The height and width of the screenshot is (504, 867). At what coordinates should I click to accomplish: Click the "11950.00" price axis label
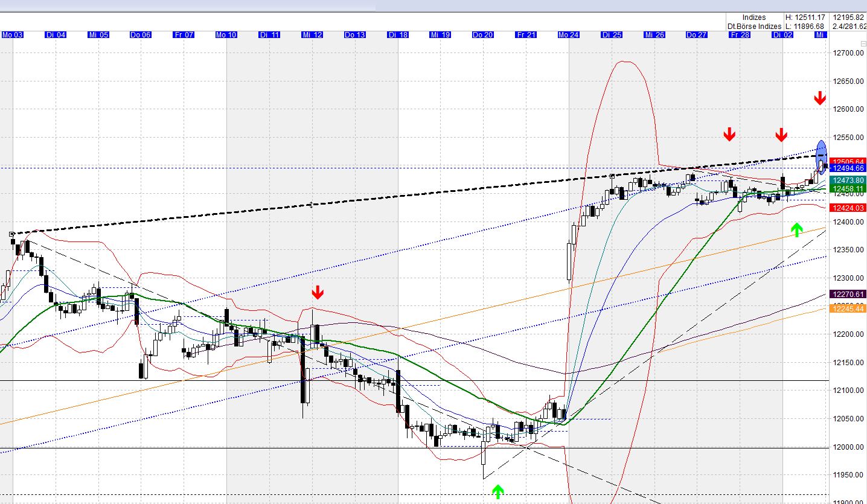[x=848, y=475]
